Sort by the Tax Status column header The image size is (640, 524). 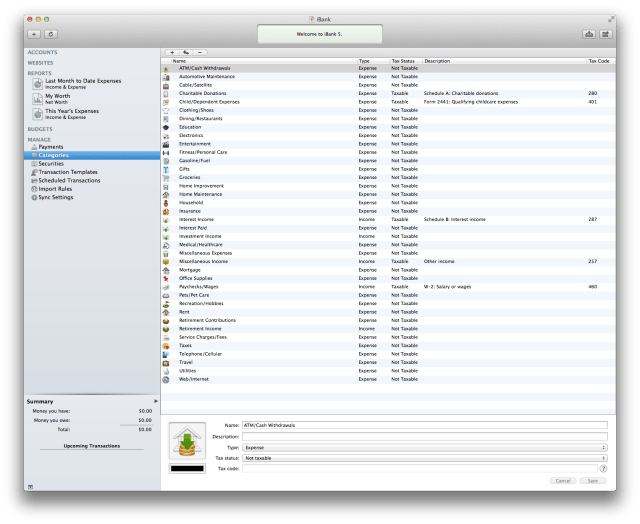pyautogui.click(x=406, y=61)
